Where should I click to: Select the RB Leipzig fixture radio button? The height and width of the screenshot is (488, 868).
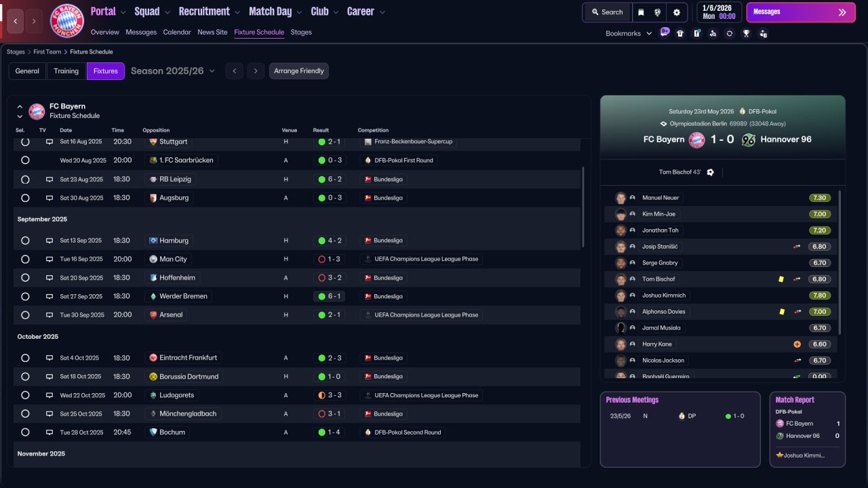tap(25, 179)
